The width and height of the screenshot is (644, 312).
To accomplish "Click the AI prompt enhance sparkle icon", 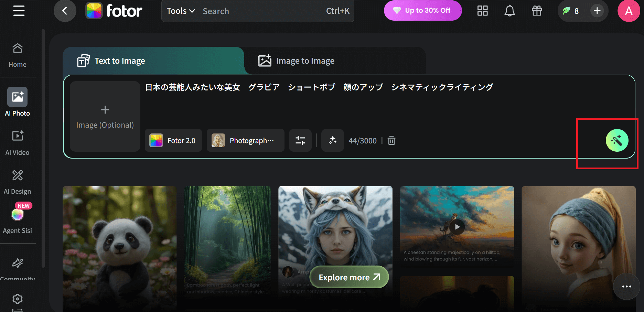I will point(332,140).
